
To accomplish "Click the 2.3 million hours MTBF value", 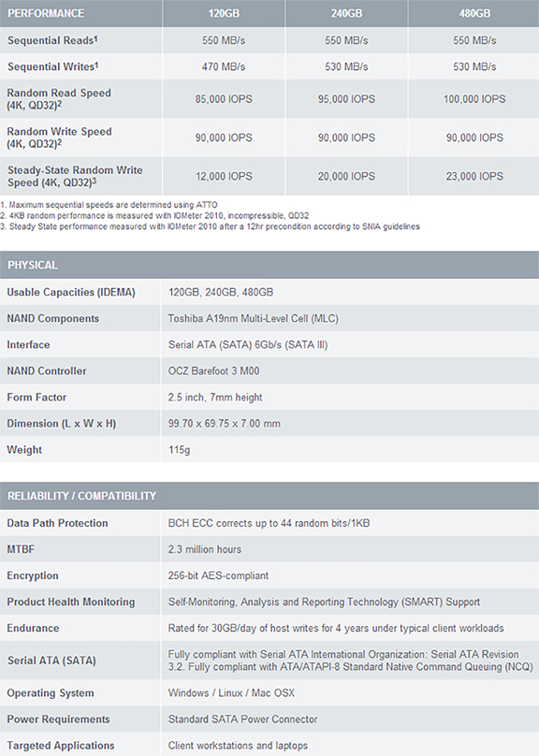I will tap(204, 549).
